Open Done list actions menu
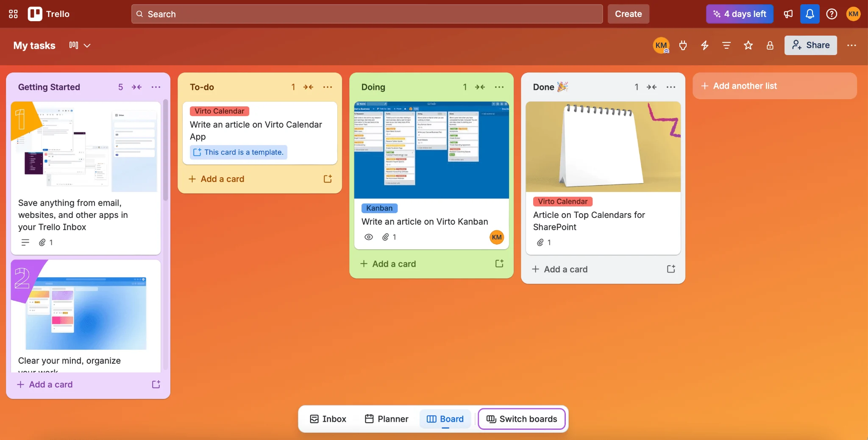The image size is (868, 440). pyautogui.click(x=671, y=87)
